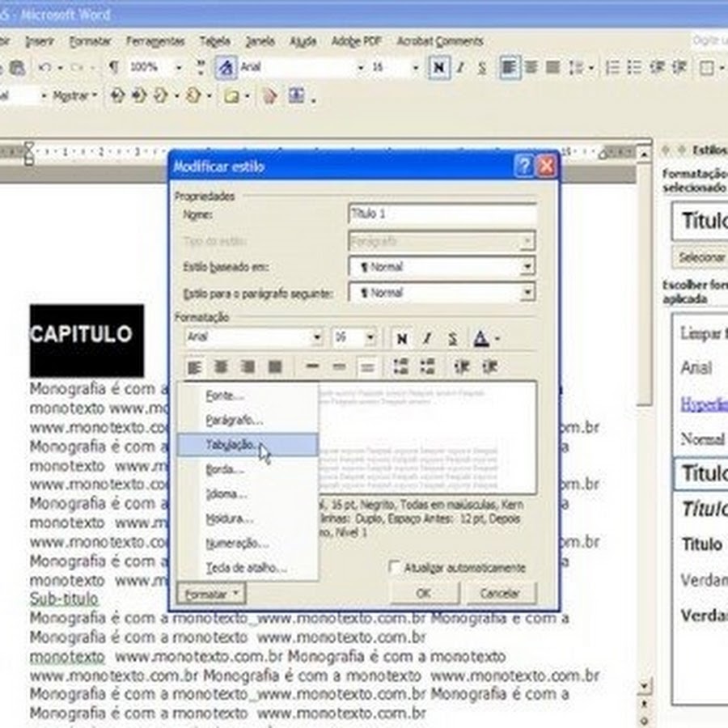The image size is (728, 728).
Task: Click the font color A swatch in dialog
Action: click(x=480, y=338)
